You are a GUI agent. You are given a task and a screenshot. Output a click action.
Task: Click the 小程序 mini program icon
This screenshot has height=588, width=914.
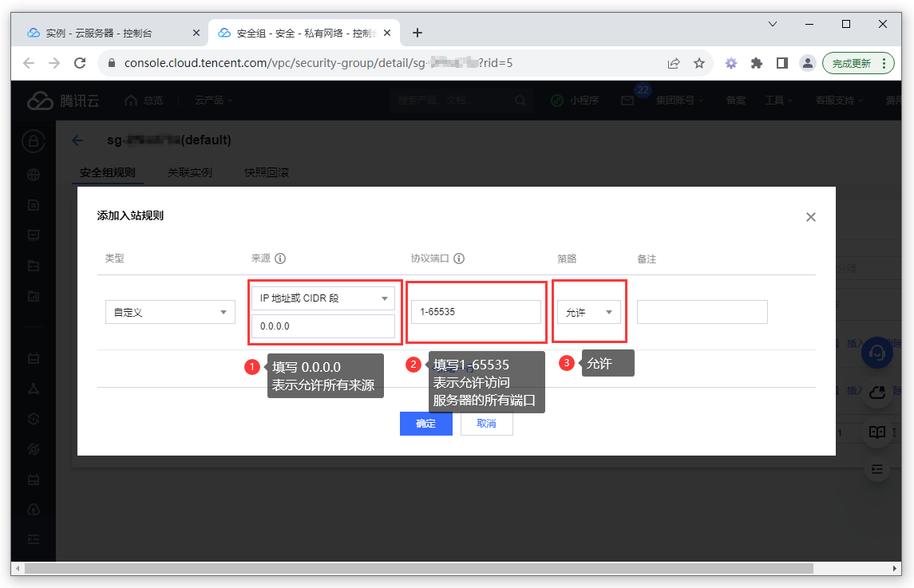[572, 100]
